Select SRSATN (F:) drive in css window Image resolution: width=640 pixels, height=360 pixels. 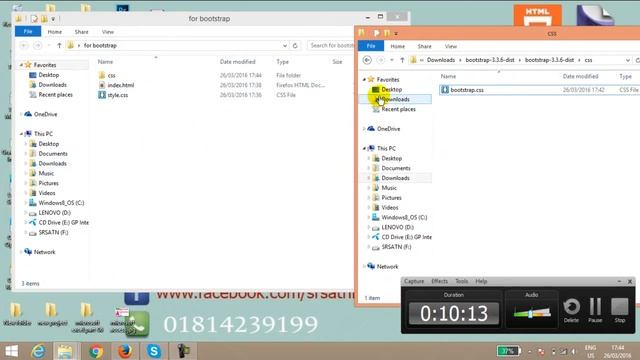coord(396,247)
